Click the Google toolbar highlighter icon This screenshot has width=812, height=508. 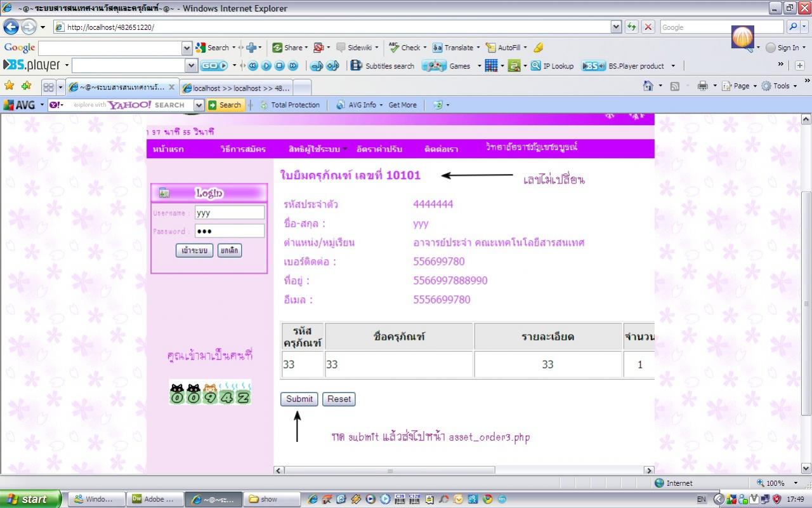[x=539, y=48]
